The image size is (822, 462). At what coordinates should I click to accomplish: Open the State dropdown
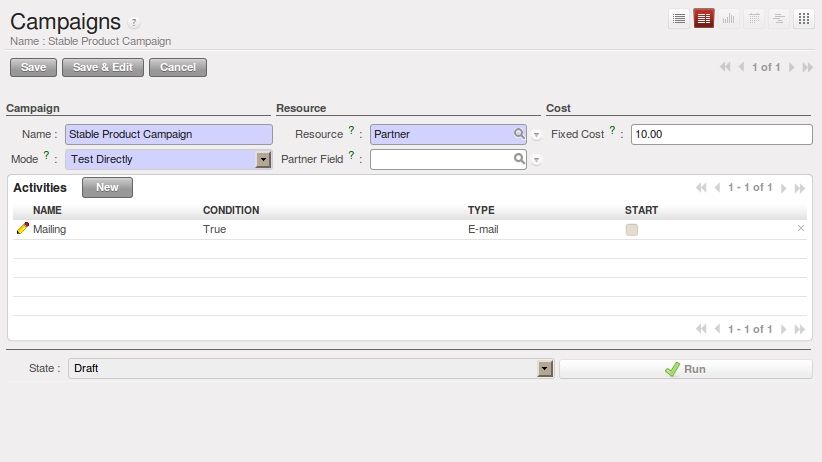click(x=545, y=369)
